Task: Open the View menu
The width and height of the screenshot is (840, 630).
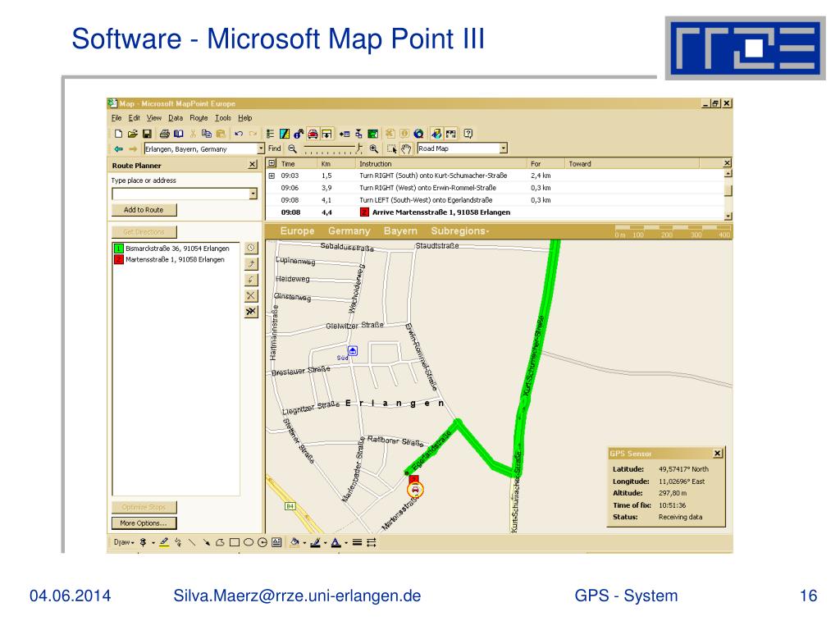Action: tap(154, 118)
